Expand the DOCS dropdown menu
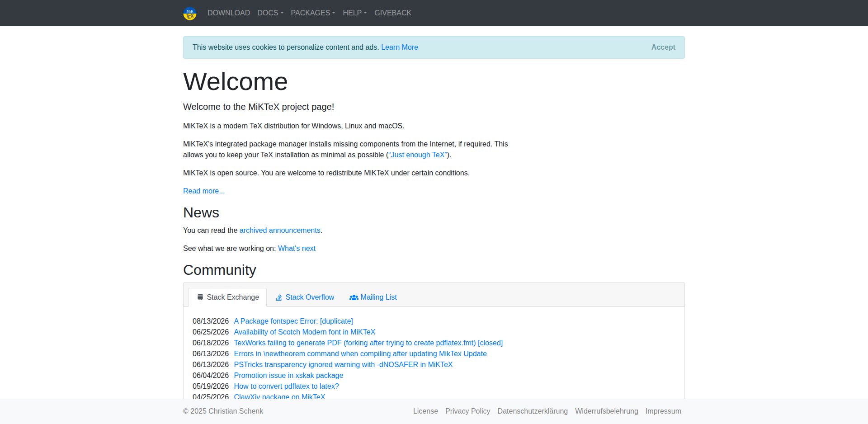The height and width of the screenshot is (424, 868). [270, 13]
